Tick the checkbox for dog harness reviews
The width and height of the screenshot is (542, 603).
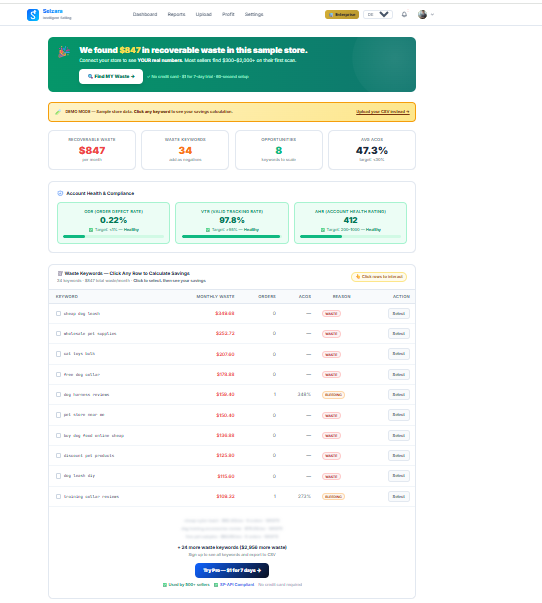tap(58, 395)
